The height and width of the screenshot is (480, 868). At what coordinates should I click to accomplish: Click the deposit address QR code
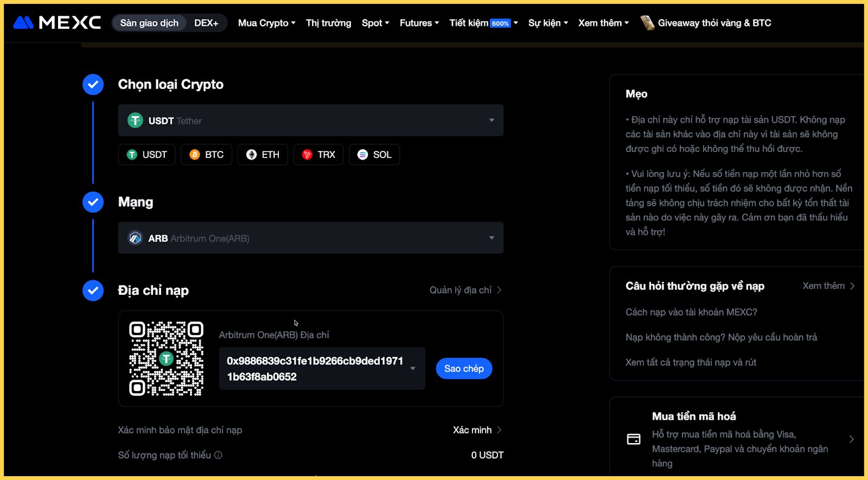coord(167,358)
